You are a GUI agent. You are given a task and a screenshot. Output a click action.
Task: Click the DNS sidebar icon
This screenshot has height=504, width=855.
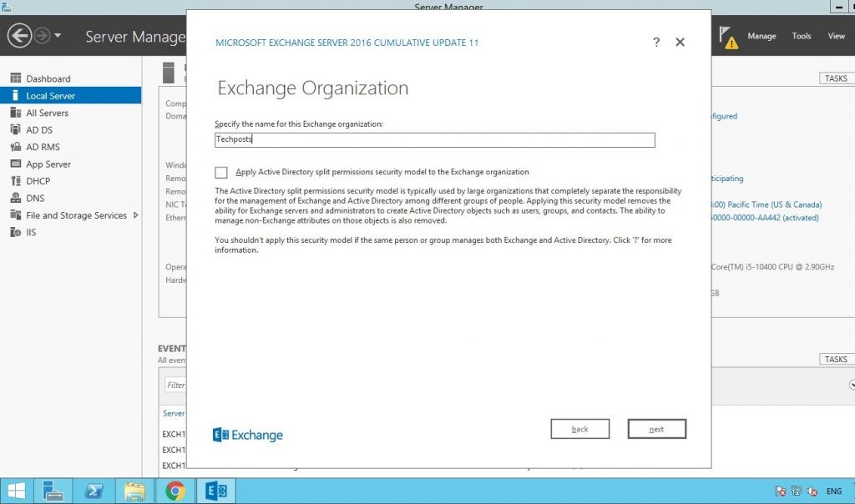tap(16, 198)
